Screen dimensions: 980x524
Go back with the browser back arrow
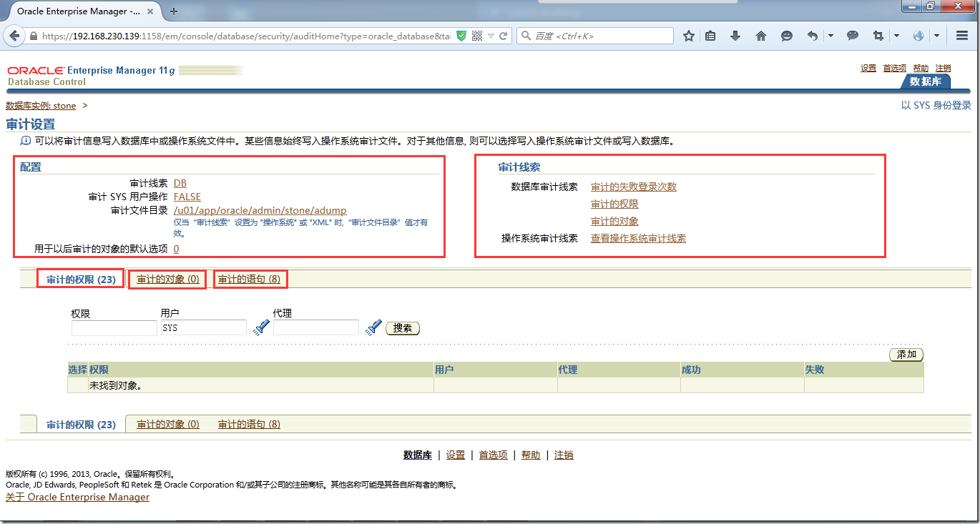point(14,36)
